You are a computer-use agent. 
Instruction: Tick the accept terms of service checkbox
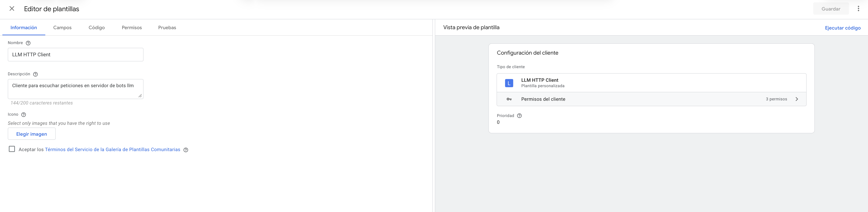tap(12, 149)
